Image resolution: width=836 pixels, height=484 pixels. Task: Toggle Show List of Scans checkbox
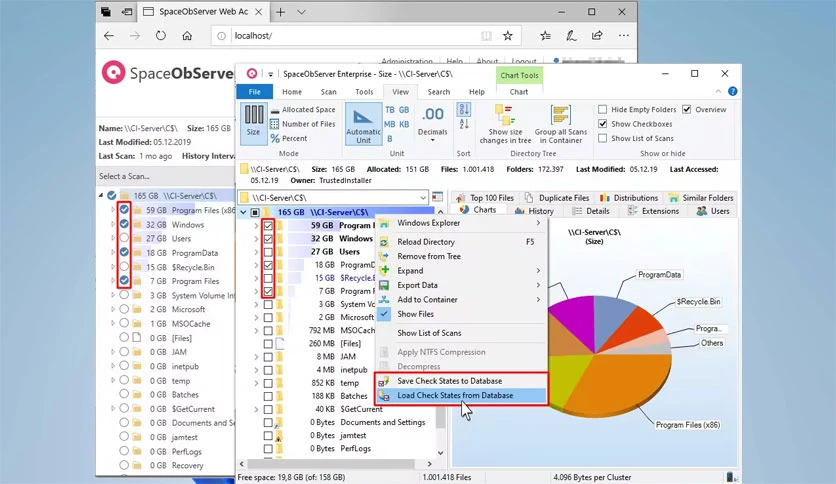[x=602, y=138]
